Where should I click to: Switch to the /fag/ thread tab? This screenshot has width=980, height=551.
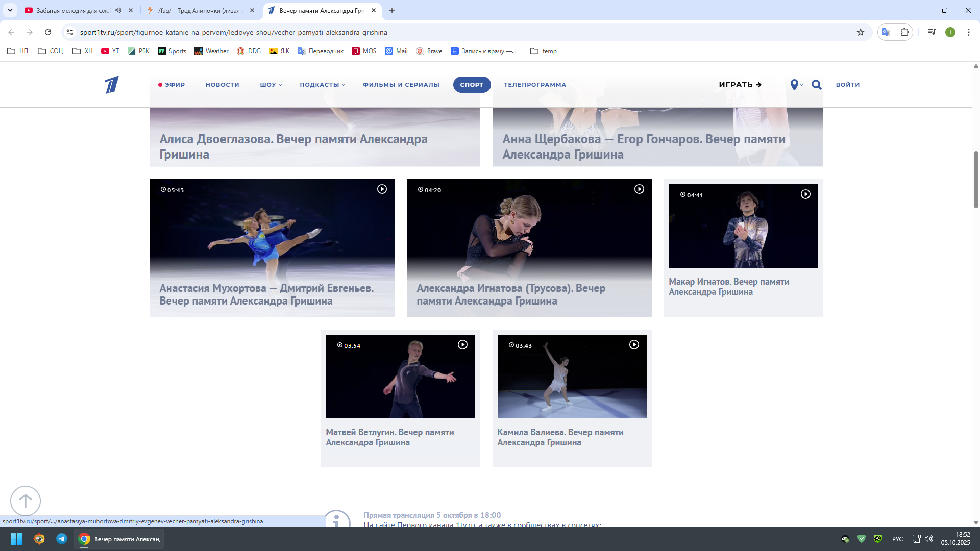tap(199, 10)
